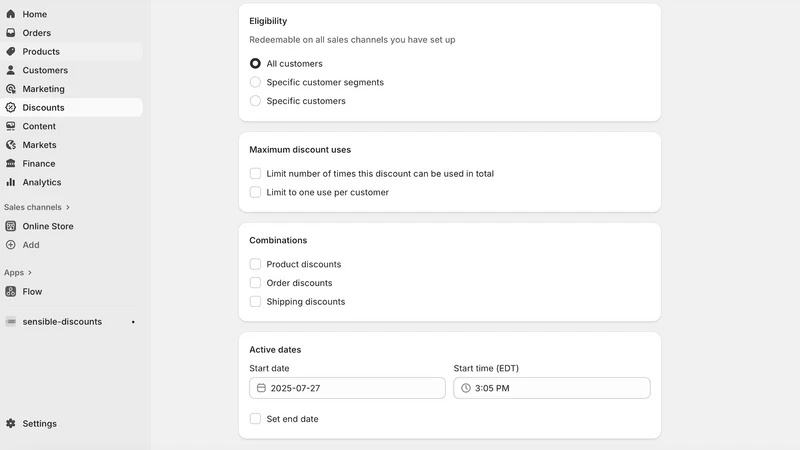Open the Flow app entry
The height and width of the screenshot is (450, 800).
tap(71, 291)
